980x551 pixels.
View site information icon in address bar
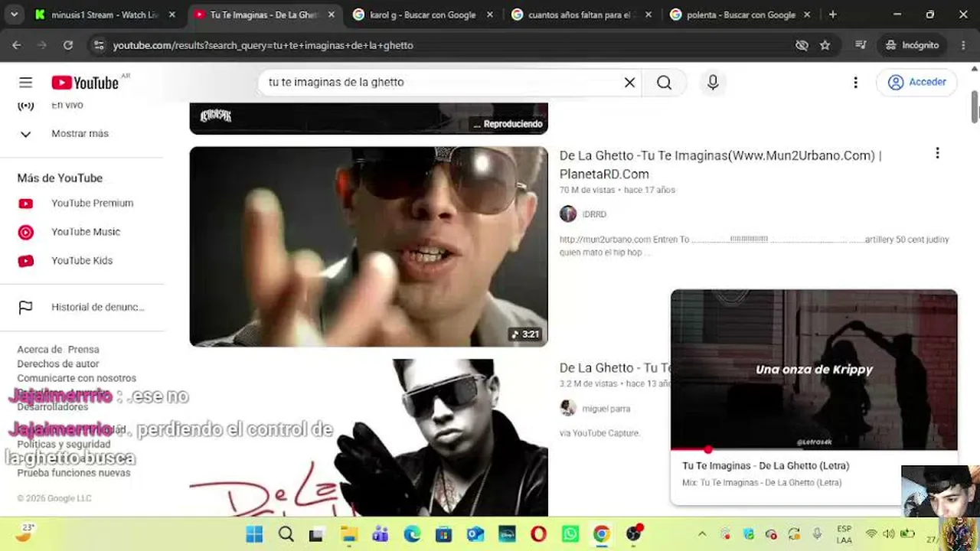pyautogui.click(x=98, y=45)
